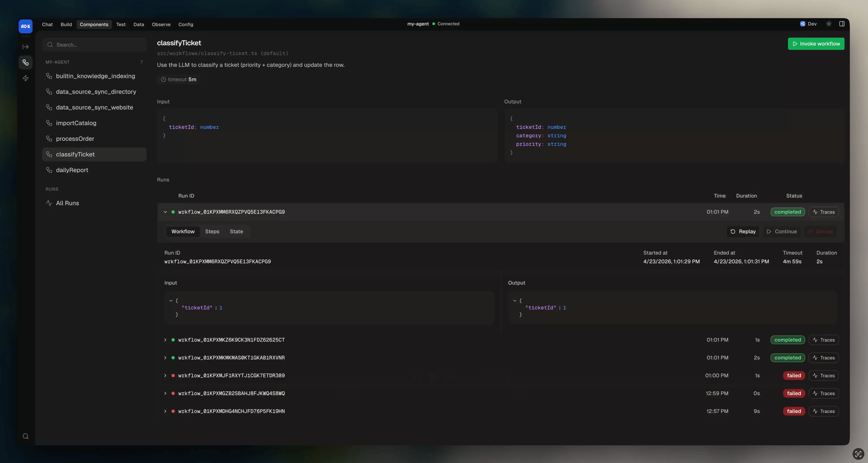Collapse the run Input JSON object

coord(171,300)
